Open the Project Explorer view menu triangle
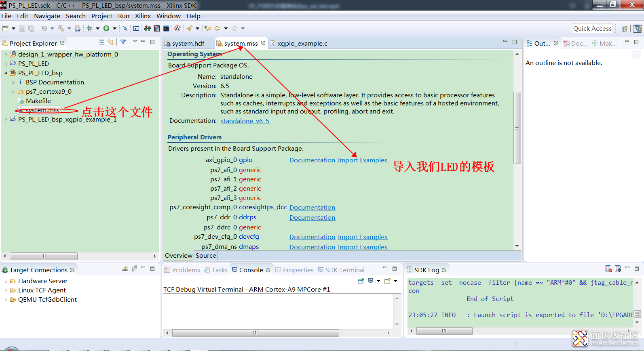The height and width of the screenshot is (351, 644). pos(135,41)
